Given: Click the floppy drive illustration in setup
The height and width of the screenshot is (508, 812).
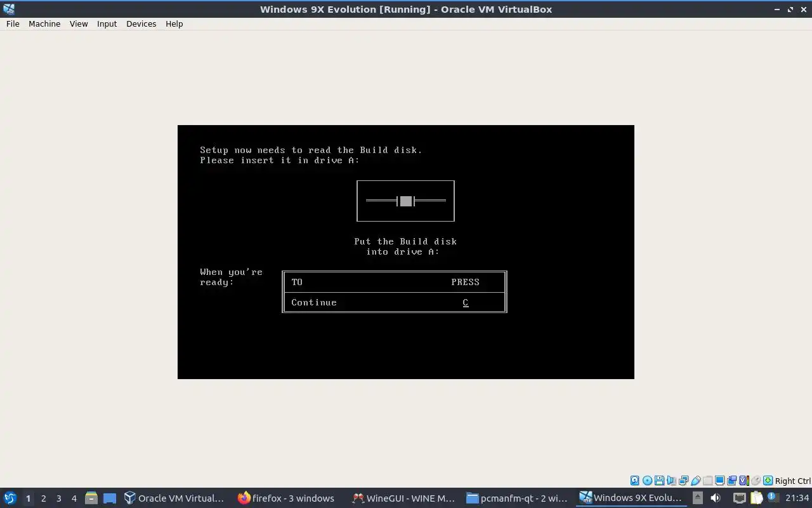Looking at the screenshot, I should point(405,201).
